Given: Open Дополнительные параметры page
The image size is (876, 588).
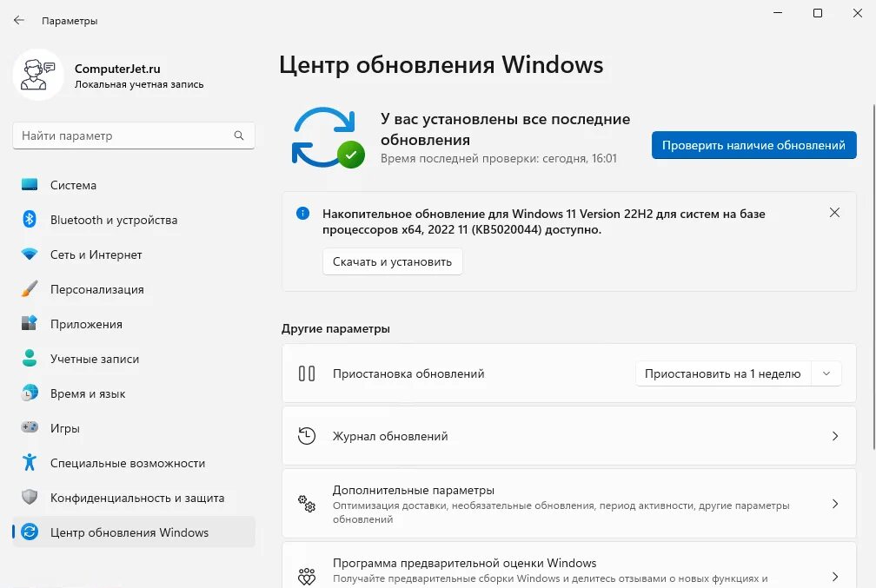Looking at the screenshot, I should point(568,504).
